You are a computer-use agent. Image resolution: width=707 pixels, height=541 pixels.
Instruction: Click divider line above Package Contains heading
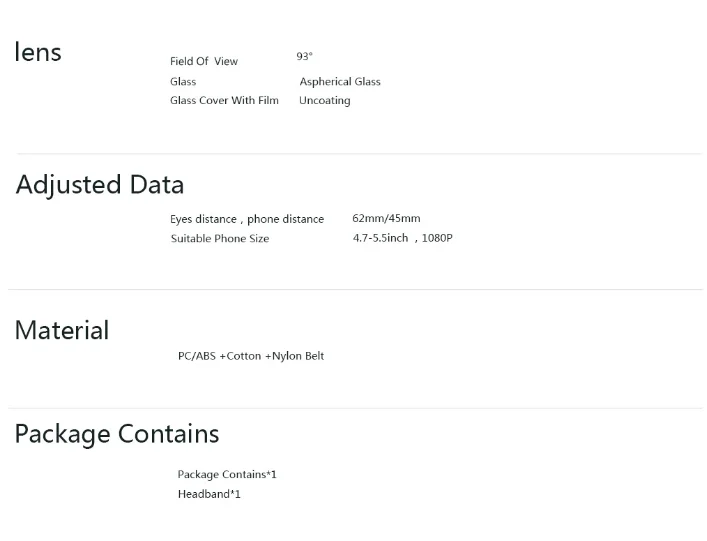click(358, 408)
